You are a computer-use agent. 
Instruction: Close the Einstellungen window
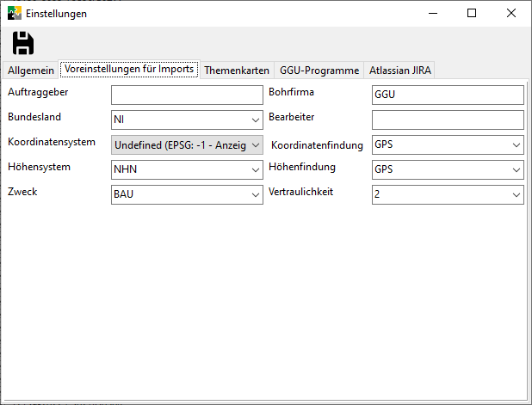point(511,13)
